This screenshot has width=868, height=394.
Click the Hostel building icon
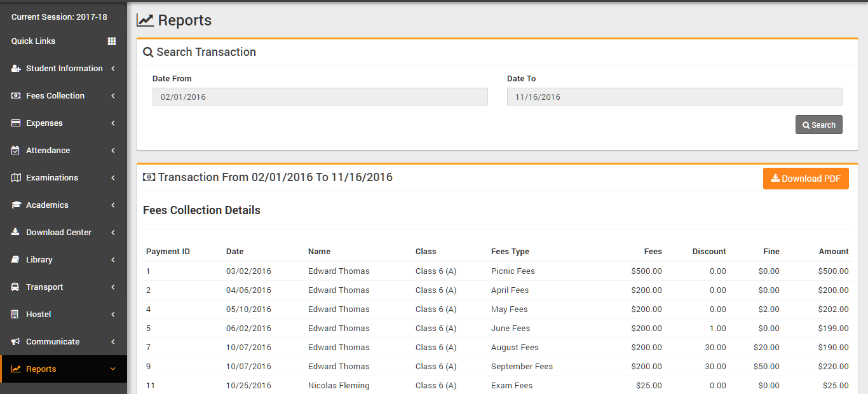coord(15,315)
